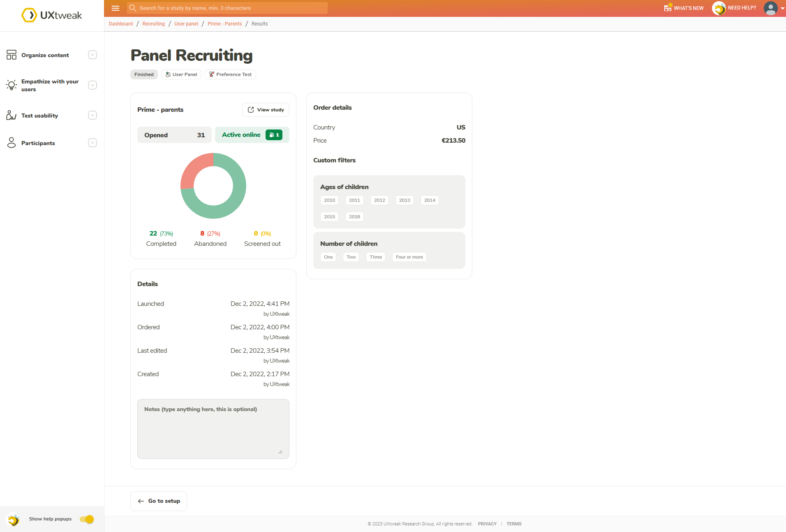The height and width of the screenshot is (532, 786).
Task: Click the search magnifier icon
Action: click(133, 8)
